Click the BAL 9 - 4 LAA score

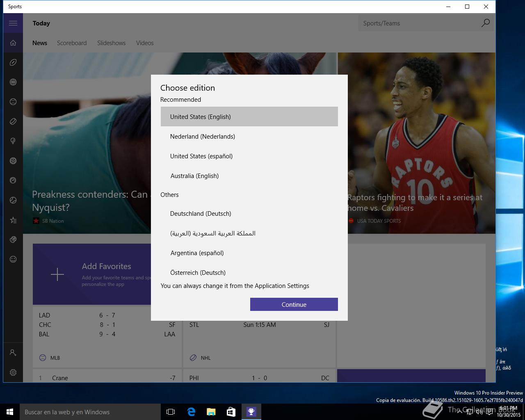(107, 334)
